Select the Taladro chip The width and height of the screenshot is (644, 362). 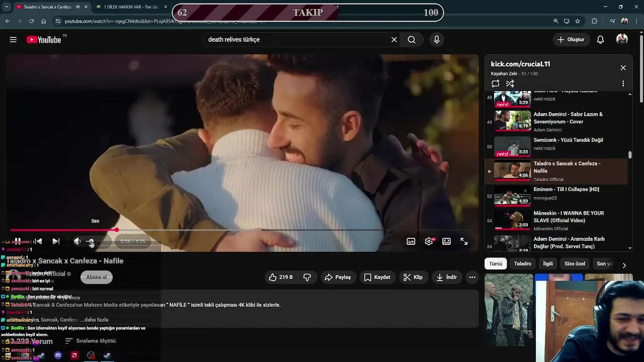coord(523,263)
